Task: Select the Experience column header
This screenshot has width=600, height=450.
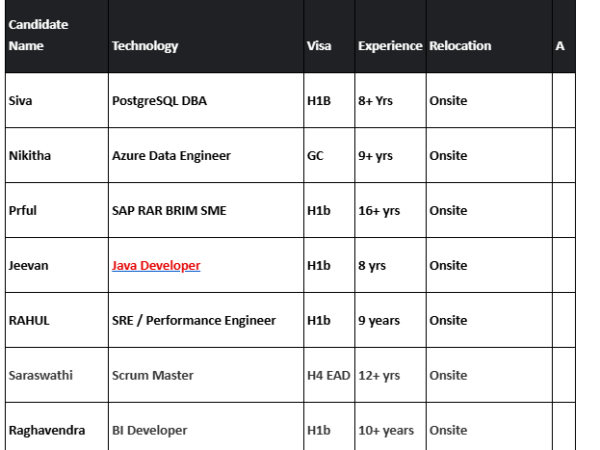Action: (390, 36)
